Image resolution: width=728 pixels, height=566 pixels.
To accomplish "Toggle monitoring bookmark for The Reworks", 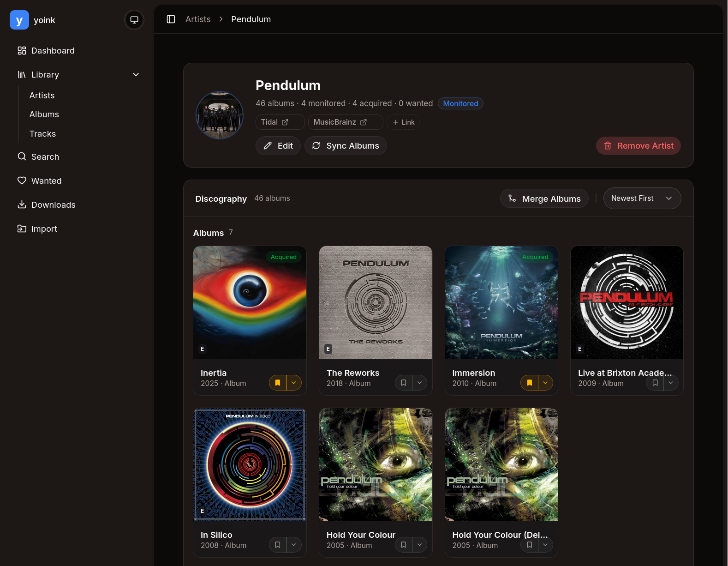I will tap(404, 383).
